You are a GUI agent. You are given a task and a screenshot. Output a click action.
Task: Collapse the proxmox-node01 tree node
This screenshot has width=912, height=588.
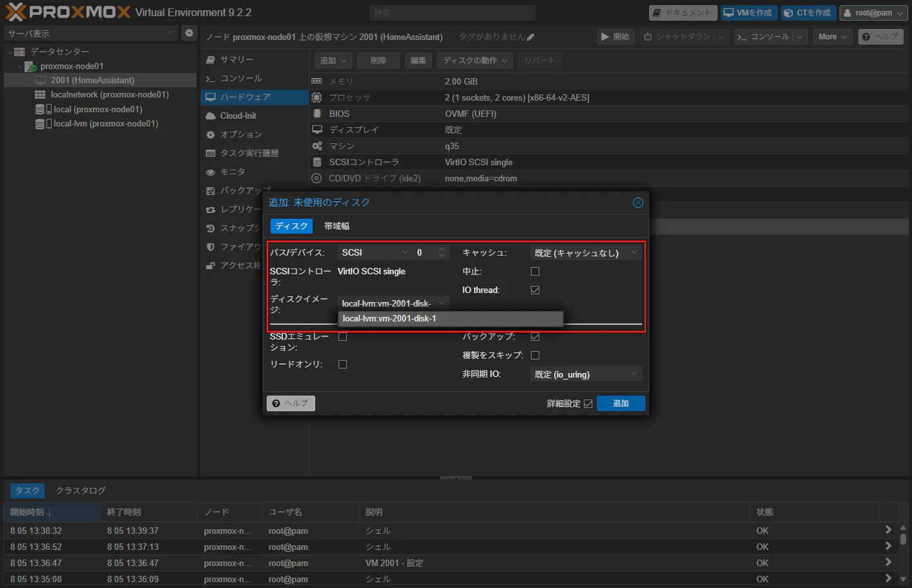(20, 66)
